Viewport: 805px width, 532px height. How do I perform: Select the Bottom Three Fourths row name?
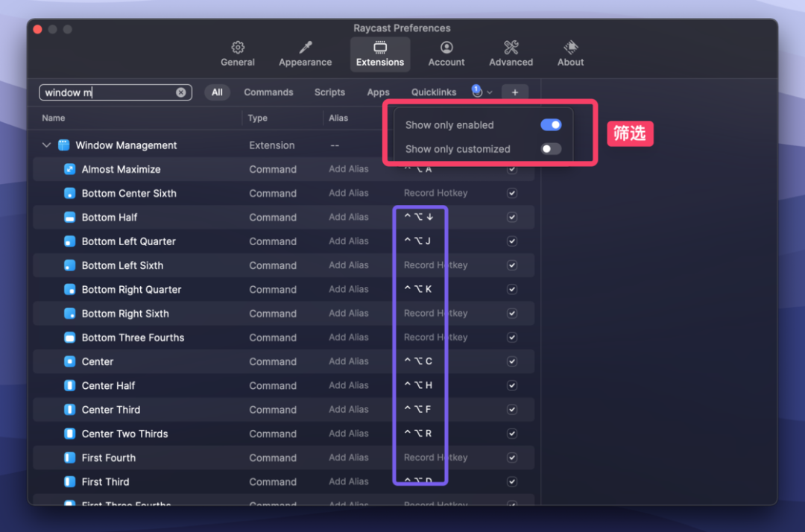(133, 338)
